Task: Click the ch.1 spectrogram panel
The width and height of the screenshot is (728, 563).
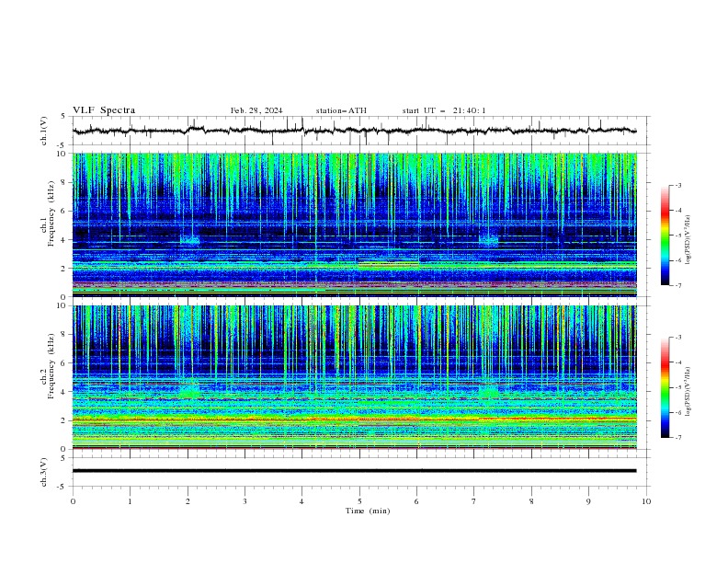Action: (x=355, y=224)
